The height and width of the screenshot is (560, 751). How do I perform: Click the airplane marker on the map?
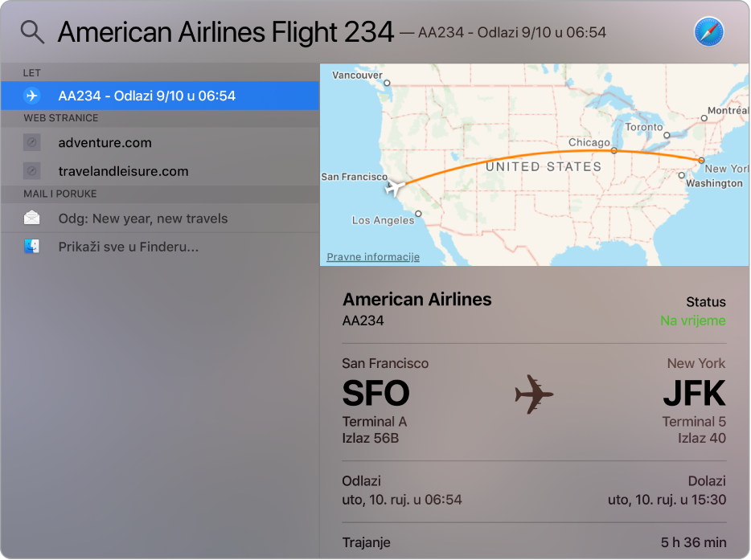pos(394,189)
